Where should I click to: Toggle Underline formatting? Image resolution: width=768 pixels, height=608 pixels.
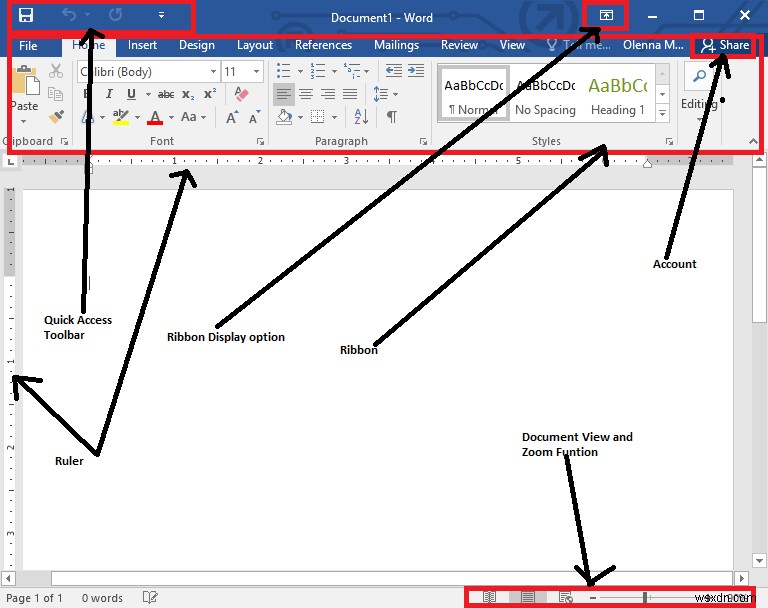131,94
